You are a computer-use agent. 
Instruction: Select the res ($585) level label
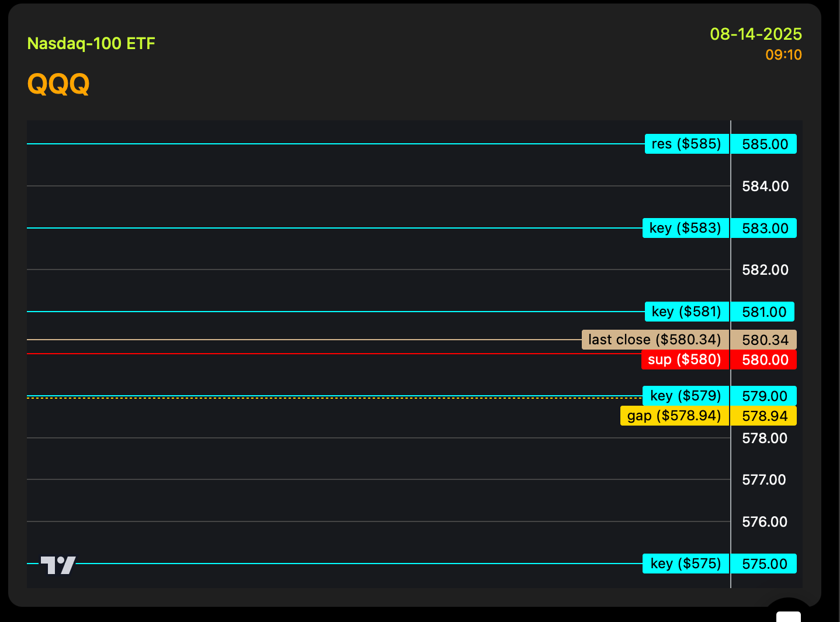(687, 144)
